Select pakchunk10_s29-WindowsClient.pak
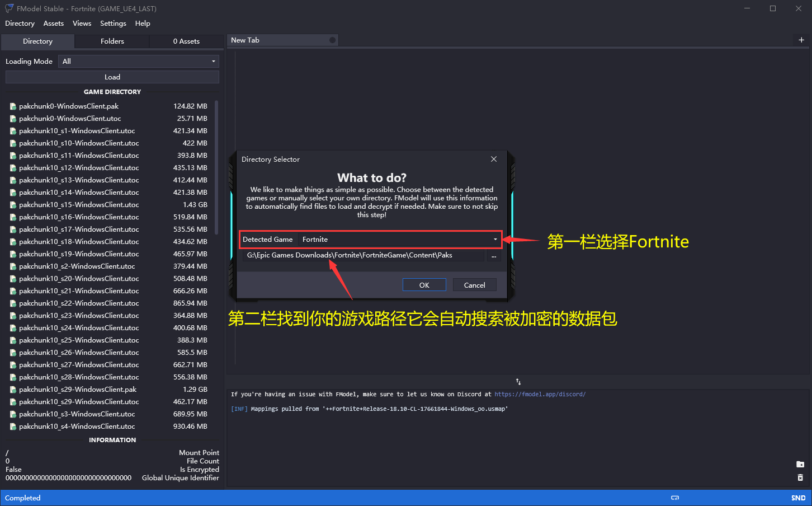 109,390
